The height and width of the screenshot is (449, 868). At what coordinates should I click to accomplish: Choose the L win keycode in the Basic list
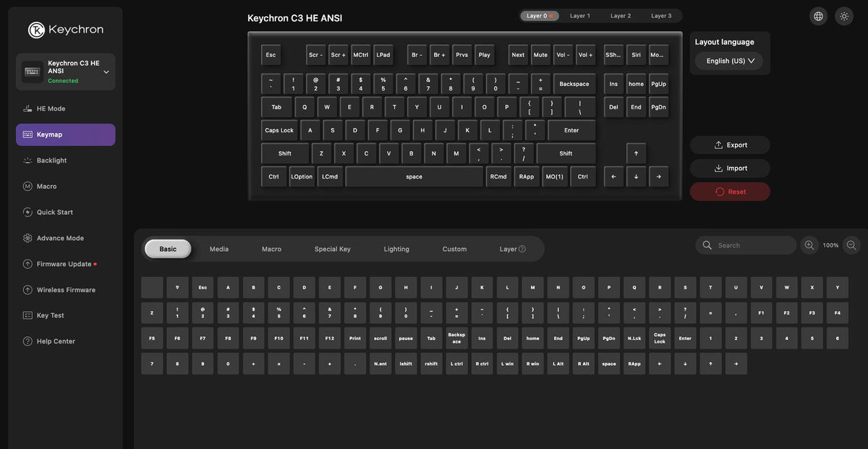click(x=508, y=364)
